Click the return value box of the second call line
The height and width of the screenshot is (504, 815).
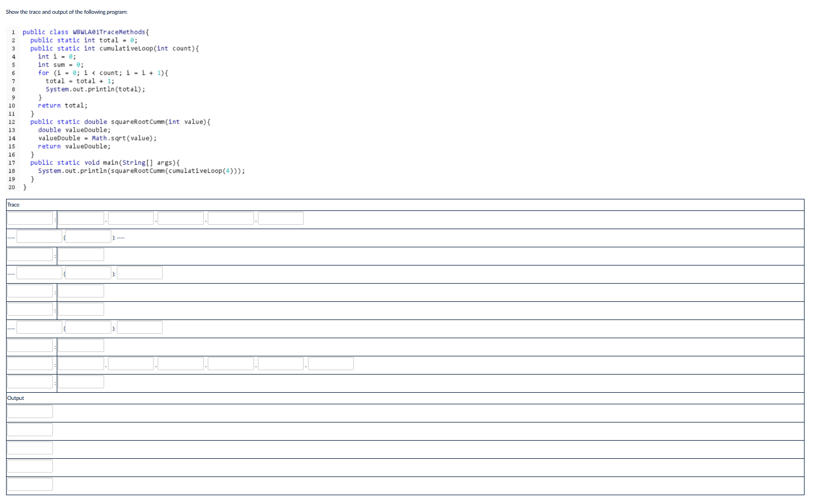pyautogui.click(x=139, y=272)
